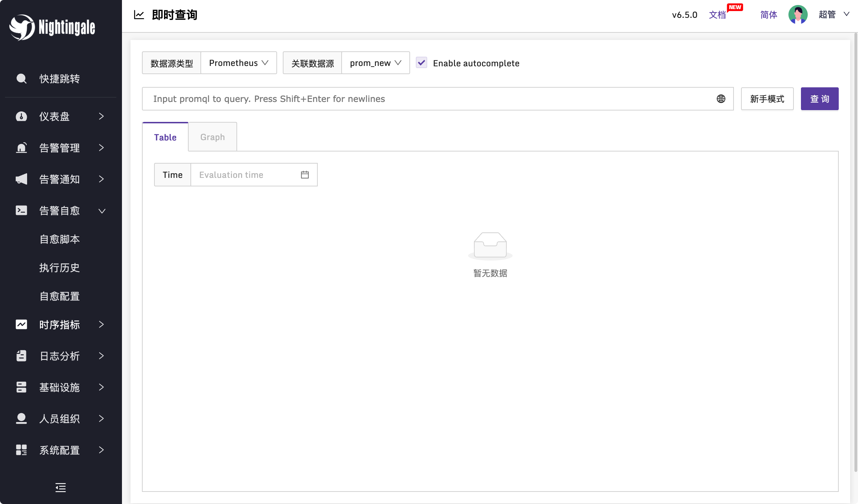The image size is (858, 504).
Task: Click the globe icon in query input
Action: click(x=721, y=99)
